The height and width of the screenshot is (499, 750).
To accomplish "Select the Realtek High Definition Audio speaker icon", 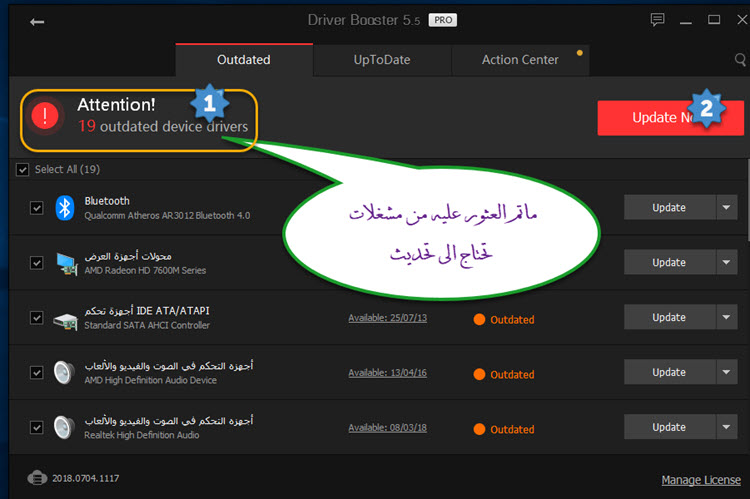I will click(64, 428).
